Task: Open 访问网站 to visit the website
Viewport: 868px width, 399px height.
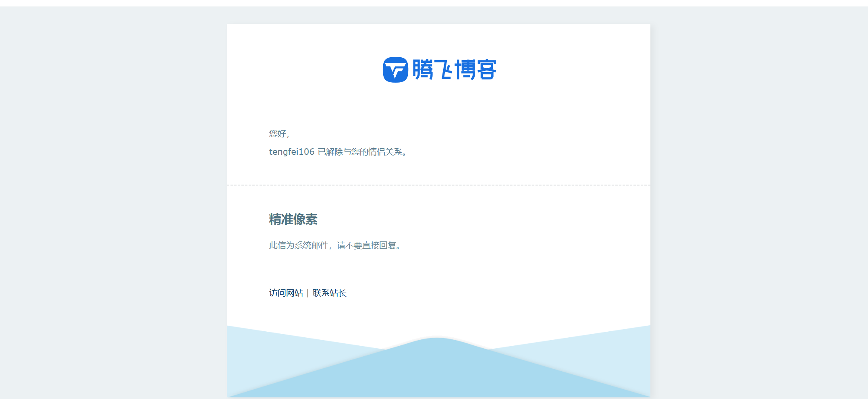Action: (x=286, y=293)
